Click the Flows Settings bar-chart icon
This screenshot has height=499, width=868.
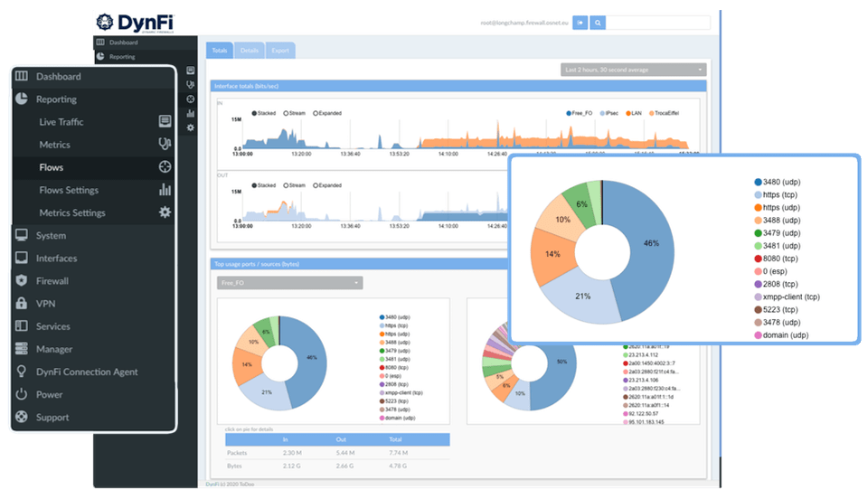(165, 190)
